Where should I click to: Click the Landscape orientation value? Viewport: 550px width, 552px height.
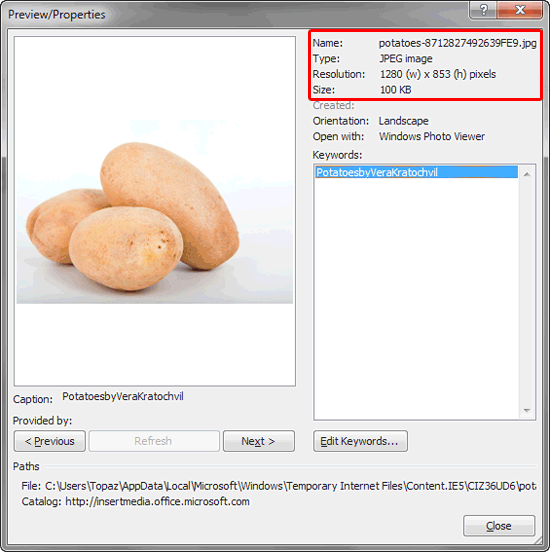(x=404, y=121)
